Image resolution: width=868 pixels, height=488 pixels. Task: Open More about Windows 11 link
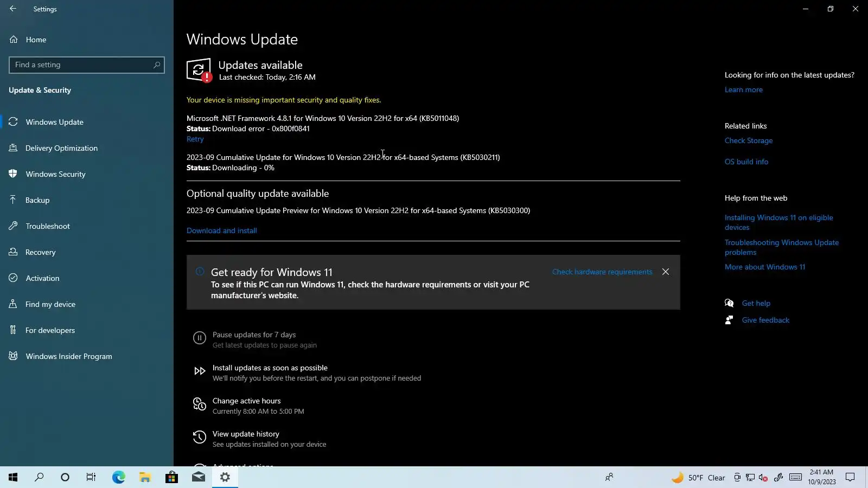(x=765, y=267)
